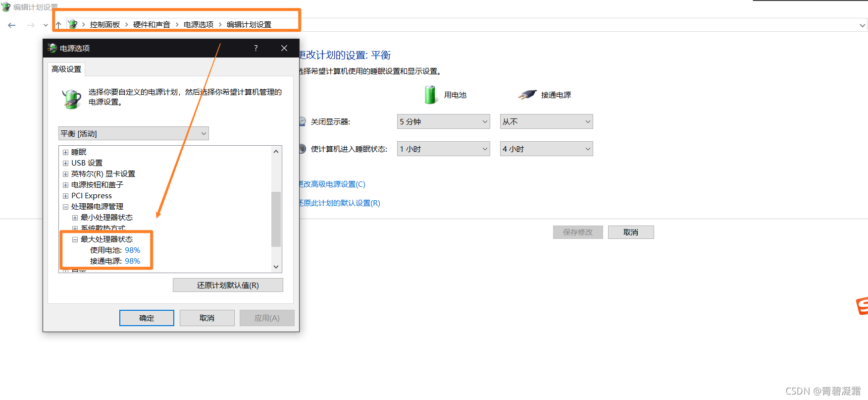This screenshot has height=400, width=868.
Task: Click 保存修改 button
Action: click(x=578, y=232)
